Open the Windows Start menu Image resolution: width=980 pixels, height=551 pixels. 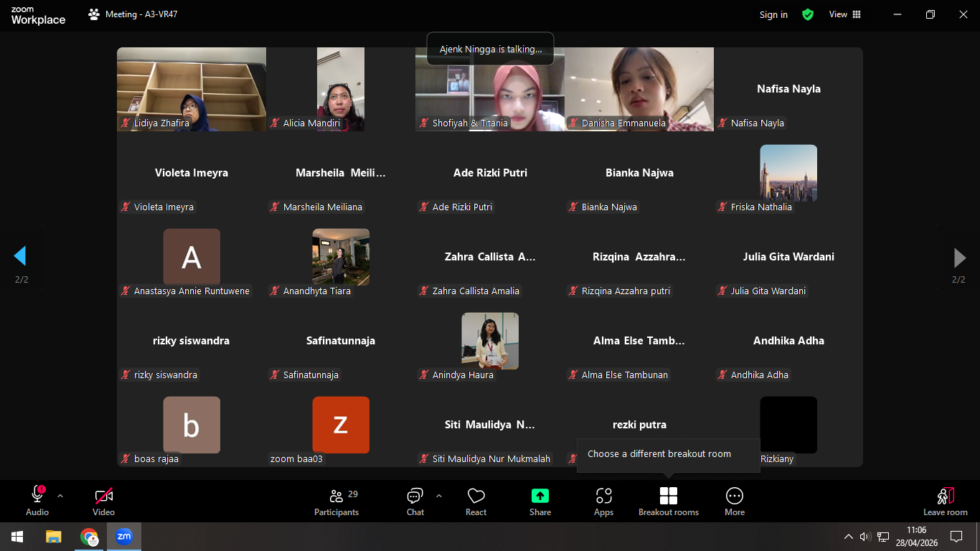(17, 537)
